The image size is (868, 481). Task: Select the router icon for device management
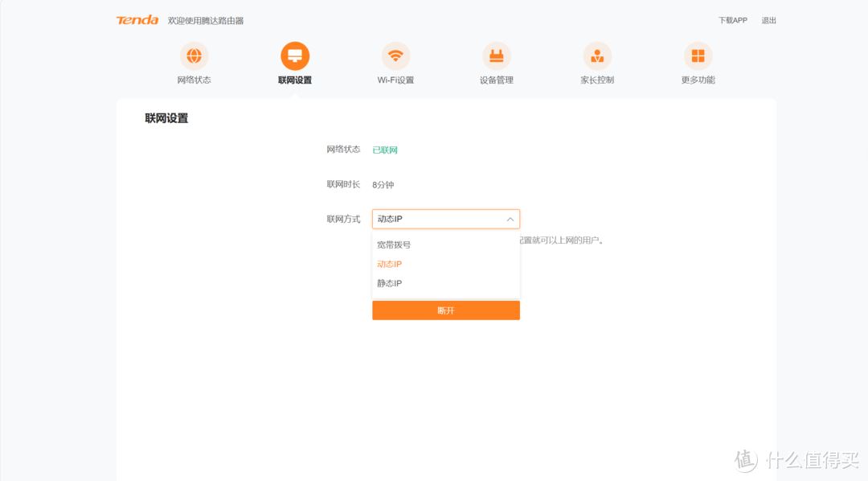click(x=496, y=55)
